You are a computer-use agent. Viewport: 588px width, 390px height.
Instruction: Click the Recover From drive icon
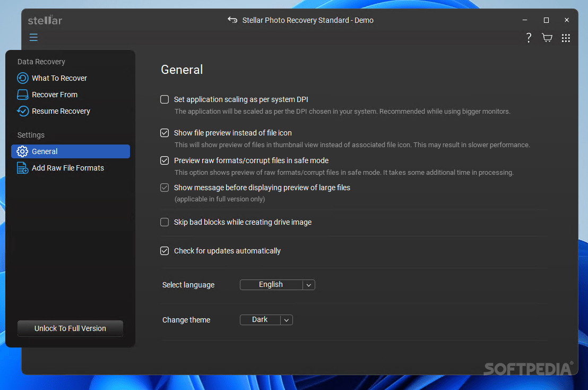22,95
